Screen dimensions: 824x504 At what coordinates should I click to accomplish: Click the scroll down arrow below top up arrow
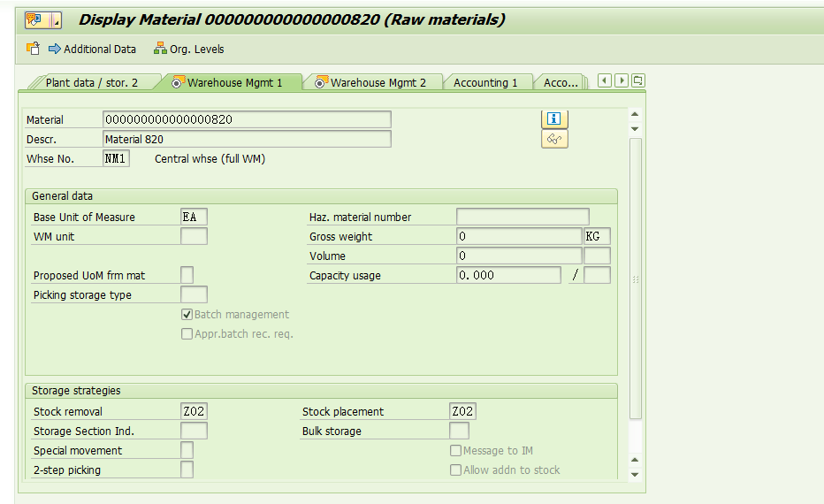(x=635, y=129)
